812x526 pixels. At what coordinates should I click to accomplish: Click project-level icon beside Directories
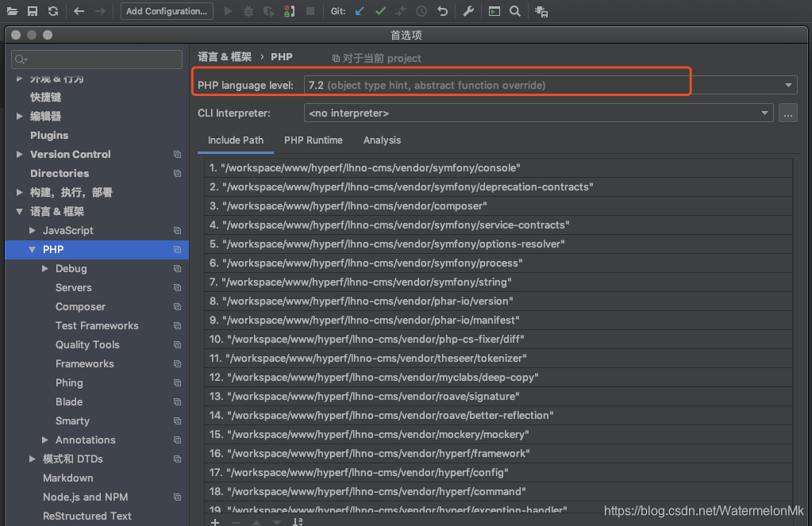coord(177,174)
